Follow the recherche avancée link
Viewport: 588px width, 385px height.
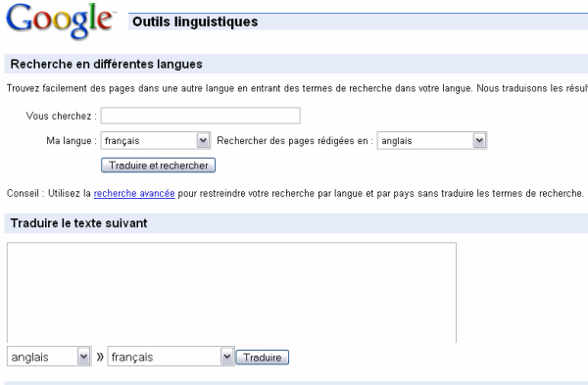point(134,193)
